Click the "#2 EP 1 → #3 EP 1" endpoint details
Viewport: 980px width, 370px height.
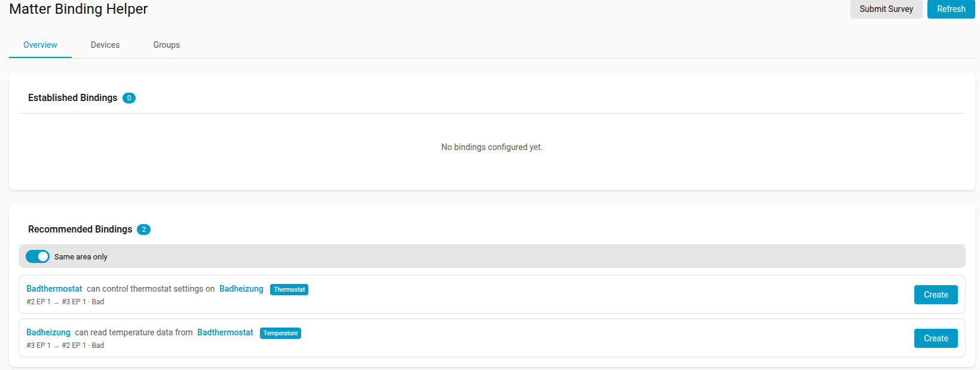pyautogui.click(x=56, y=302)
